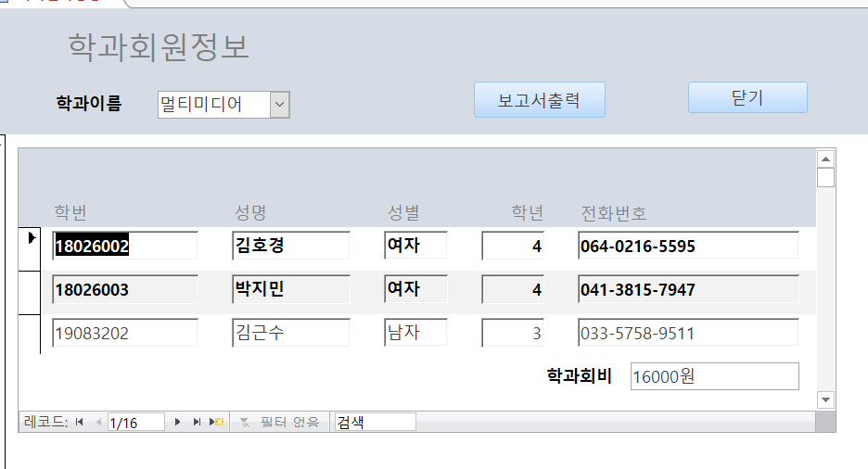Open the 학과이름 dropdown list
Screen dimensions: 868x469
click(280, 105)
